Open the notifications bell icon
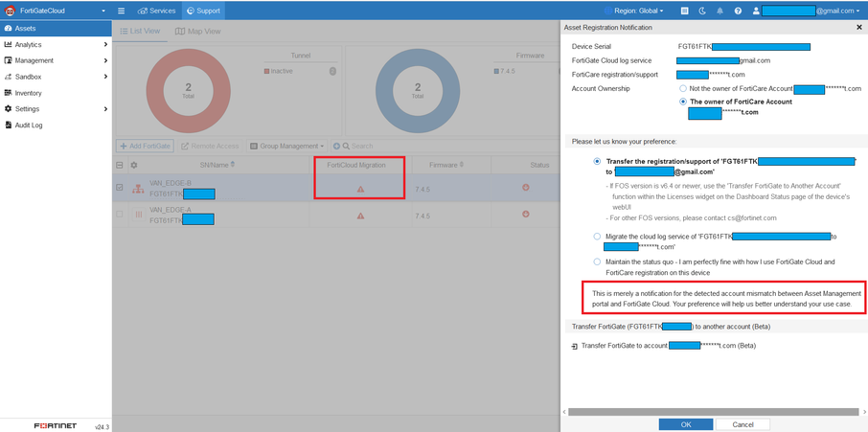The image size is (868, 432). pos(720,11)
